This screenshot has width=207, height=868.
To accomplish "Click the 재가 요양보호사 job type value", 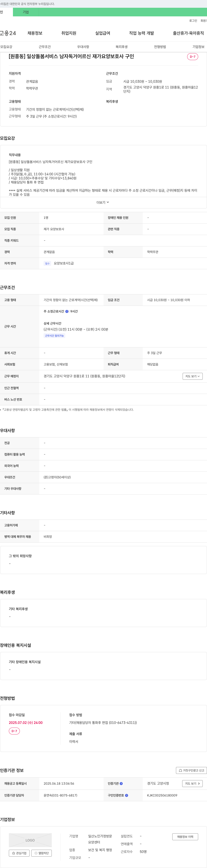I will point(54,229).
